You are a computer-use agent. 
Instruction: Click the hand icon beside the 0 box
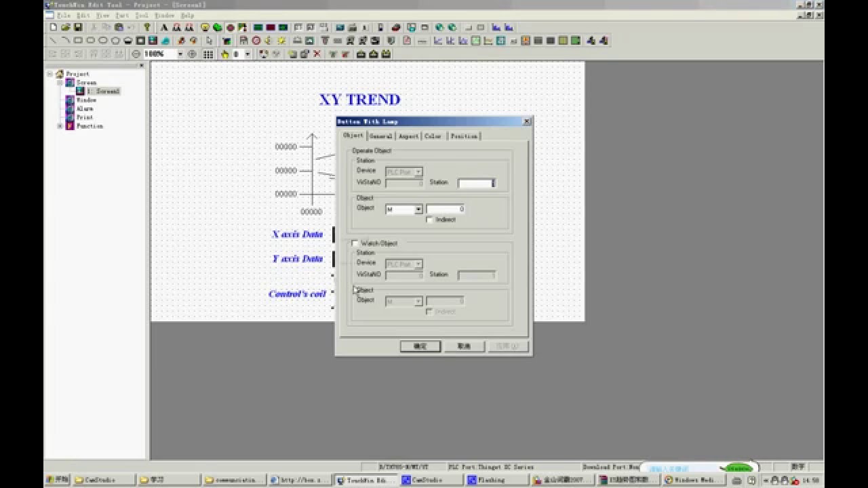pyautogui.click(x=224, y=54)
